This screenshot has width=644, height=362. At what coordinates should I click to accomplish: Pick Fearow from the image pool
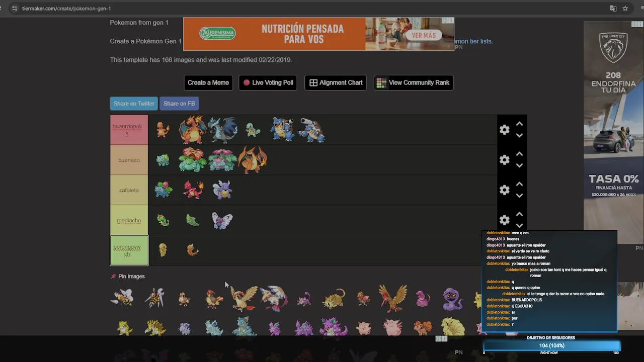393,298
